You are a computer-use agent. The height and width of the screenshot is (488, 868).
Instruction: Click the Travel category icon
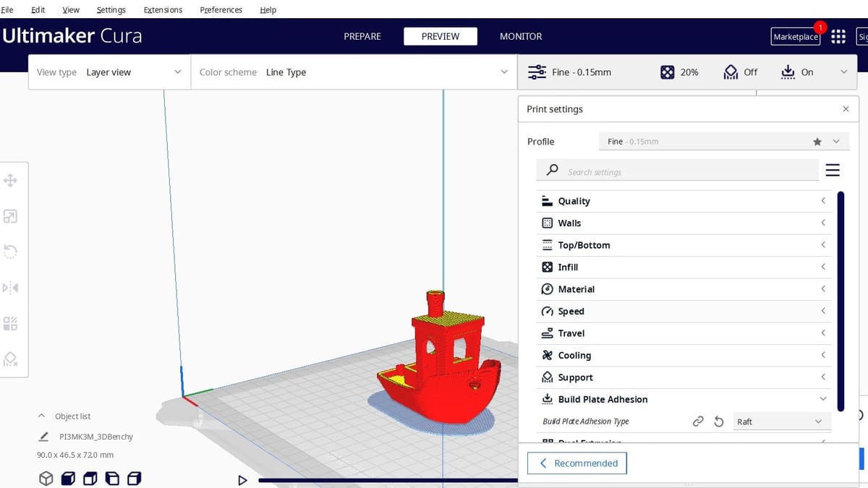tap(548, 333)
